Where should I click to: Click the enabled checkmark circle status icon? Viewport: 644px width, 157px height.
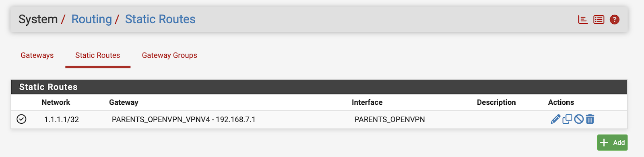[x=22, y=119]
